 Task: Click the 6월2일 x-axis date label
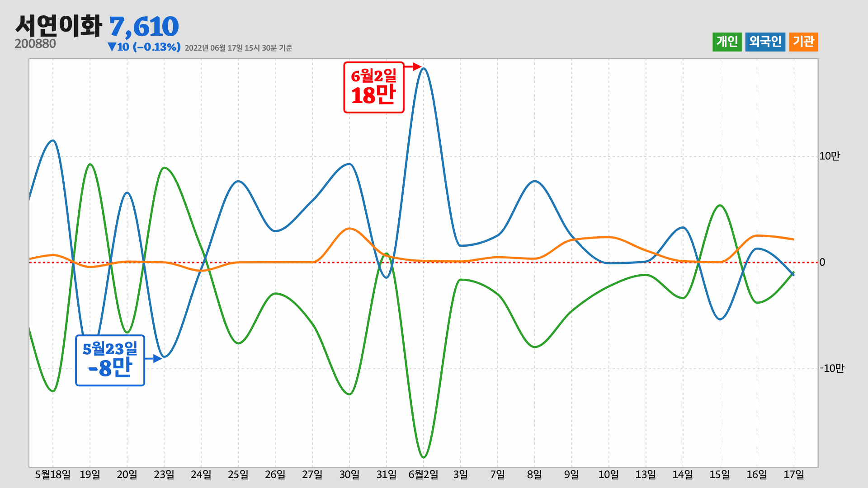tap(424, 474)
